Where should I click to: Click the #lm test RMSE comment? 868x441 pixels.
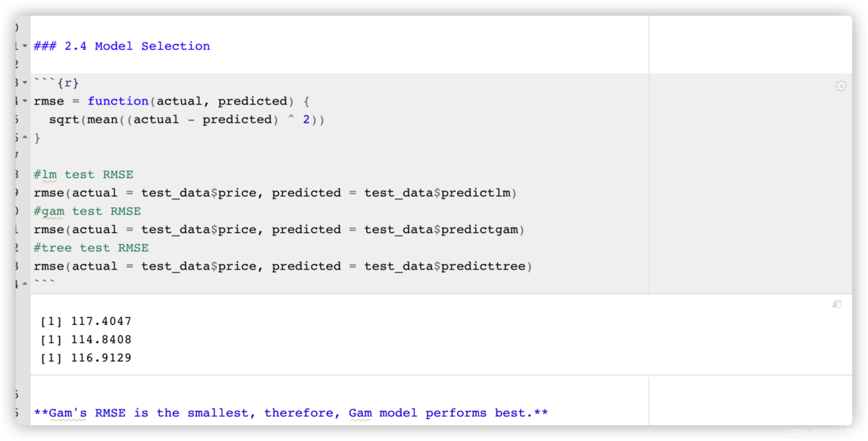pos(84,175)
